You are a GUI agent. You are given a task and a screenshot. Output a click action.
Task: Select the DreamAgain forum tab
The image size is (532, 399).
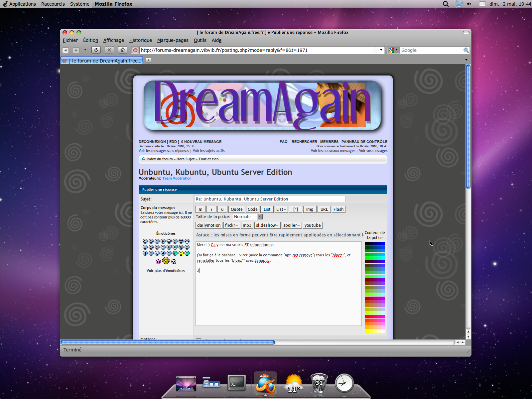(x=102, y=61)
